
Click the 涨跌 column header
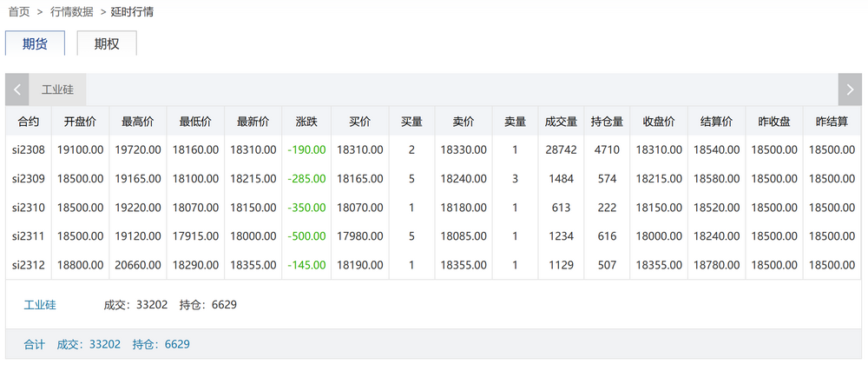[306, 121]
